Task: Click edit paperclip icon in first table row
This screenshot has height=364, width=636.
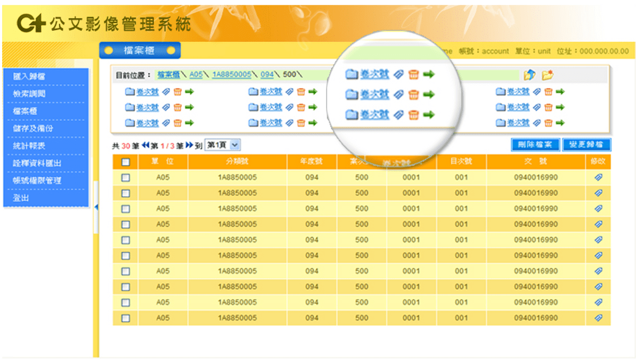Action: click(x=598, y=177)
